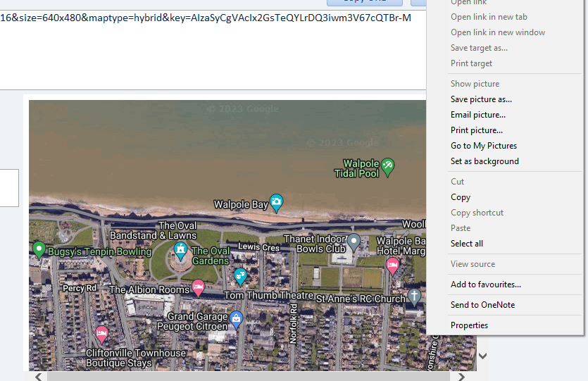Click the Grand Garage shopping bag marker
Image resolution: width=588 pixels, height=381 pixels.
(236, 319)
